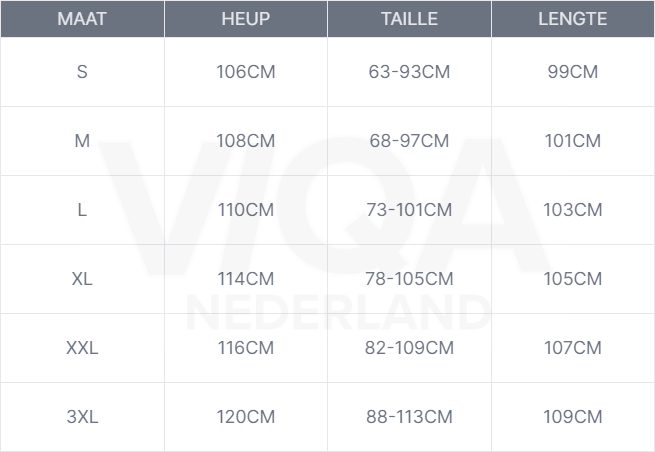Screen dimensions: 655x452
Task: Click the MAAT column header
Action: pyautogui.click(x=82, y=19)
